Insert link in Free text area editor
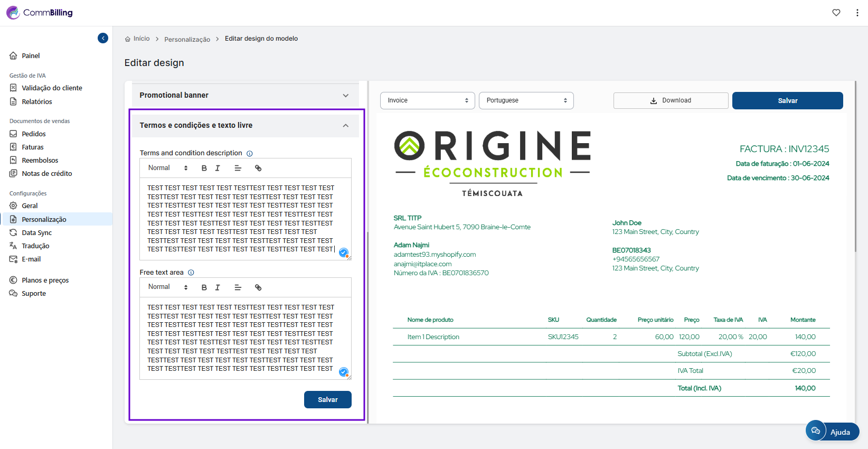Image resolution: width=868 pixels, height=449 pixels. 258,287
